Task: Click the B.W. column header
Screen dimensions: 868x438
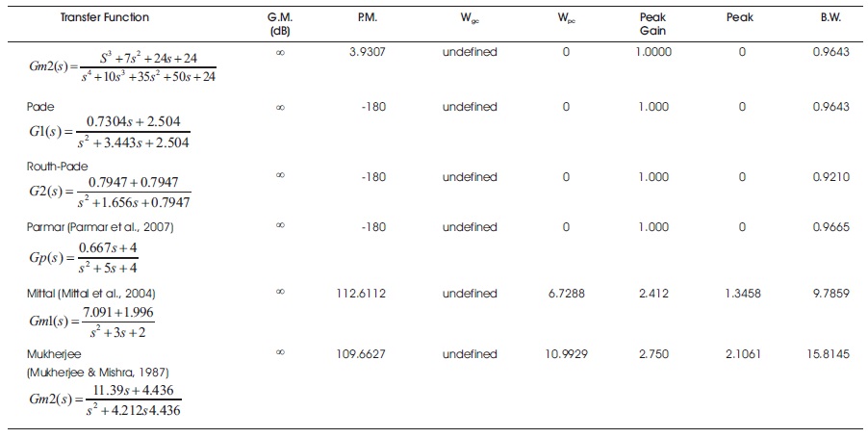Action: (830, 17)
